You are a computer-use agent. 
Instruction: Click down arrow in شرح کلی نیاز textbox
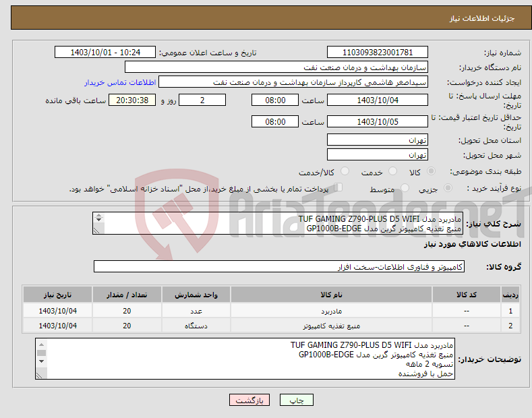98,220
